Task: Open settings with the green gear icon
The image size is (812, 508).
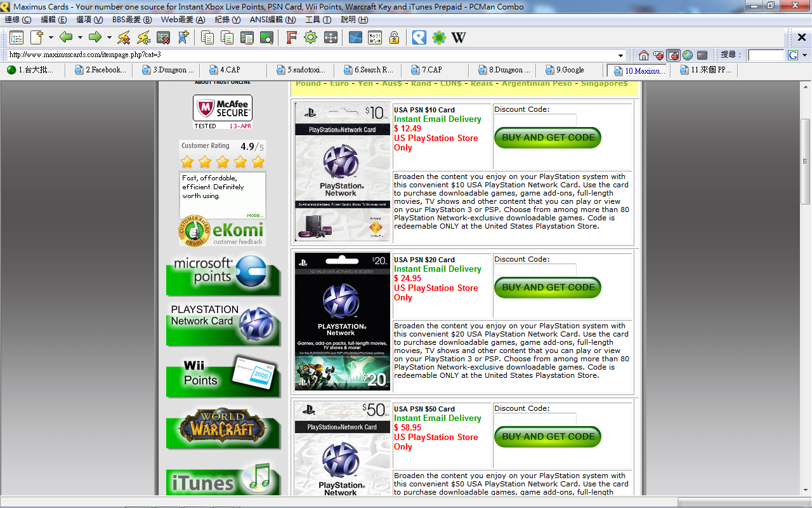Action: [x=310, y=37]
